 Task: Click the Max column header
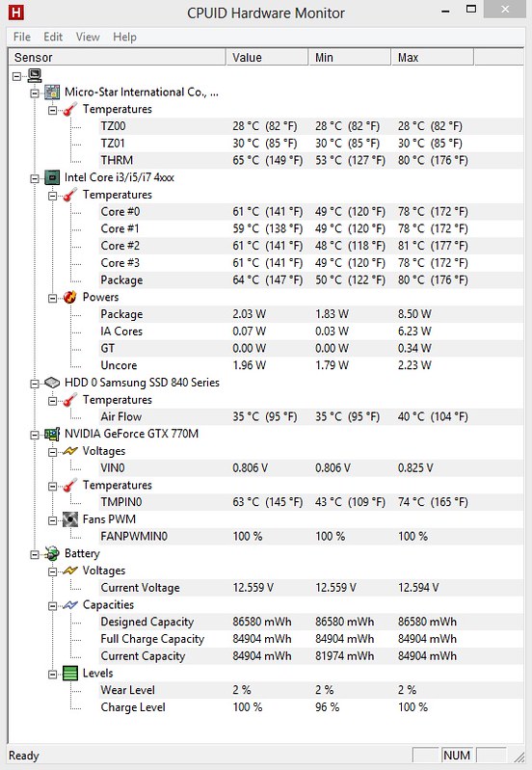[433, 58]
